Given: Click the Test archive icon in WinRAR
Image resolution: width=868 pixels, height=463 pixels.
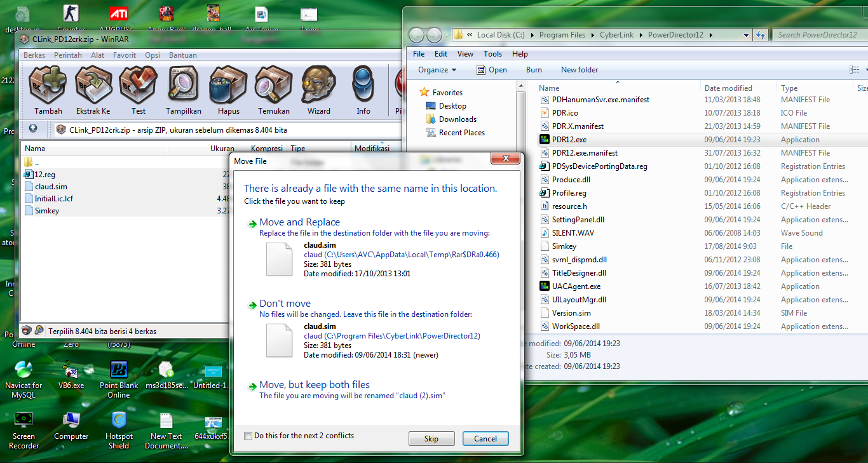Looking at the screenshot, I should point(139,91).
